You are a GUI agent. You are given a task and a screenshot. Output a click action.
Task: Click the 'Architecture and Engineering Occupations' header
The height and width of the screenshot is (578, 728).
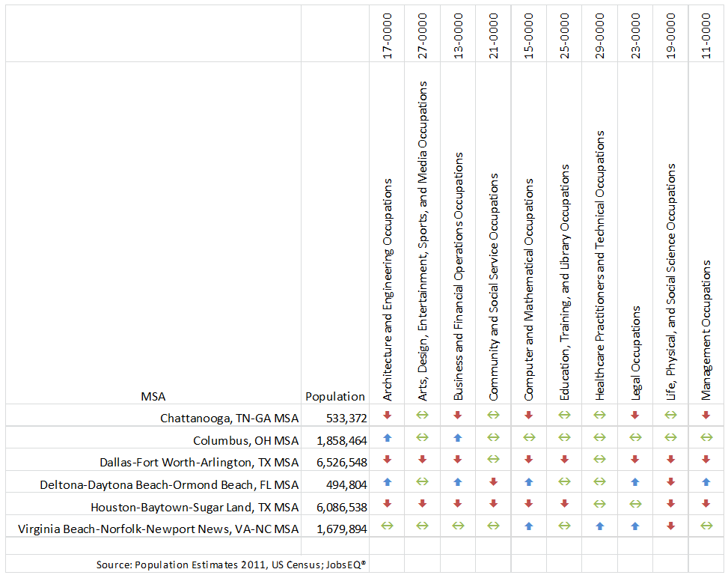point(388,290)
